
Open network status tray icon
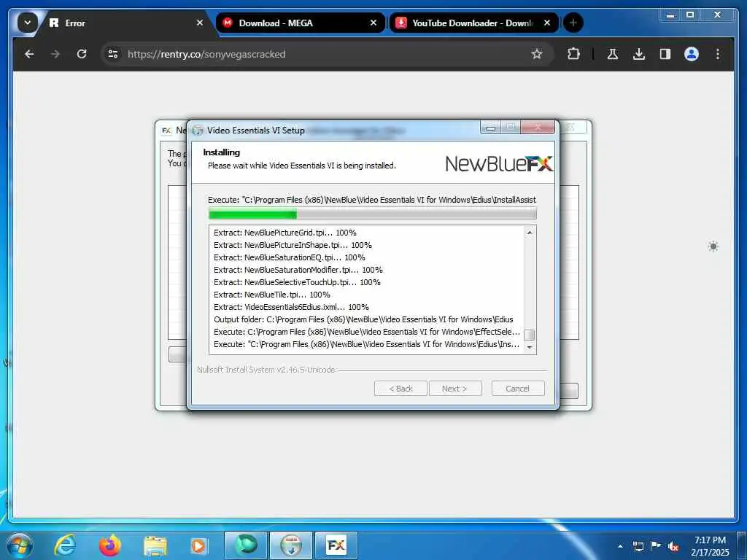click(638, 546)
